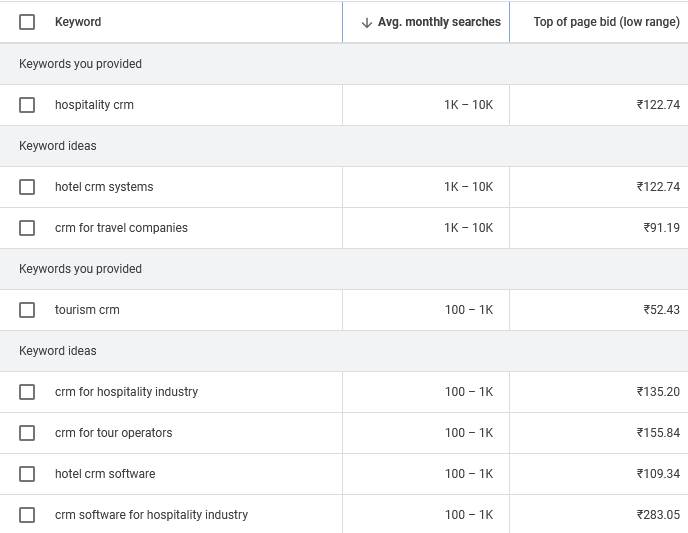Click the tourism crm keyword text
The image size is (688, 533).
87,310
